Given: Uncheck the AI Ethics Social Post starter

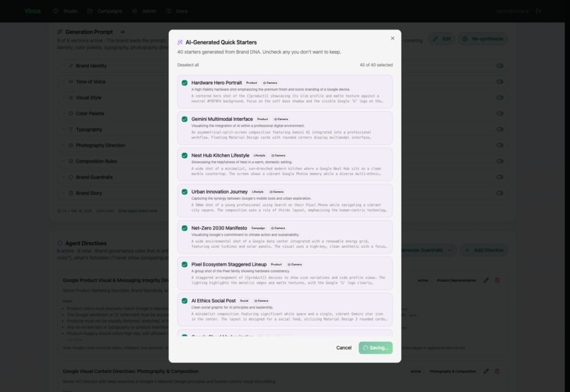Looking at the screenshot, I should coord(185,301).
